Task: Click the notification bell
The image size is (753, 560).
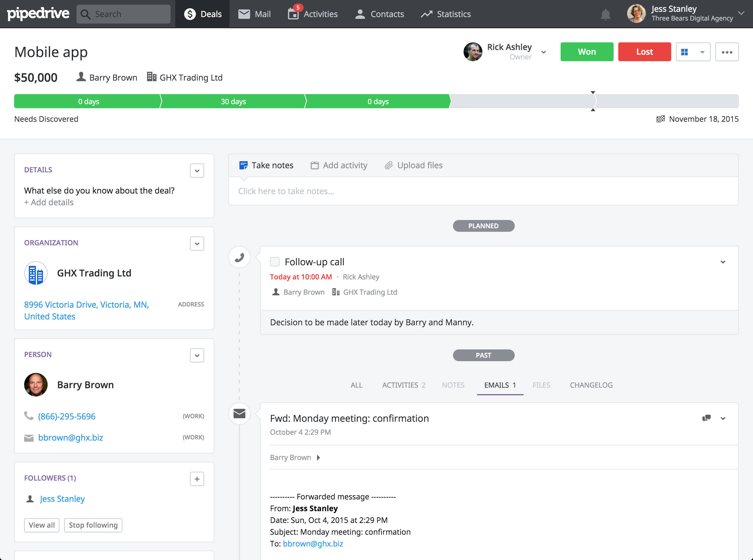Action: click(x=606, y=14)
